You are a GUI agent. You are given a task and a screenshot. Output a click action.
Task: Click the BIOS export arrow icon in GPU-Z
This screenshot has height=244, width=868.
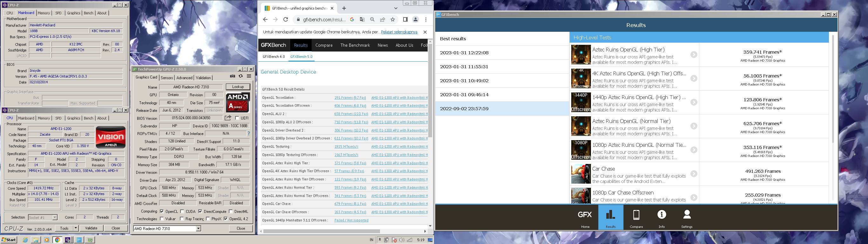pos(228,118)
